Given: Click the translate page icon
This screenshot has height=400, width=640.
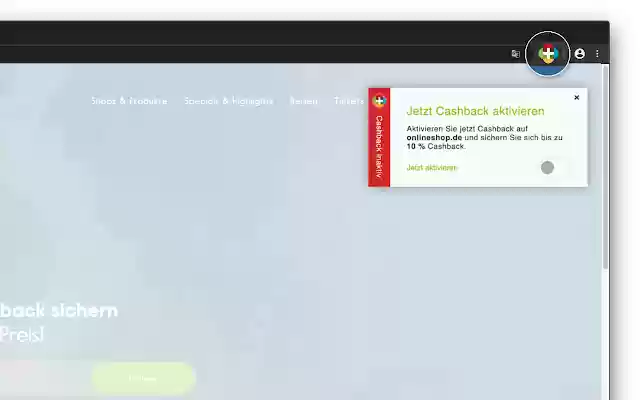Looking at the screenshot, I should click(516, 54).
